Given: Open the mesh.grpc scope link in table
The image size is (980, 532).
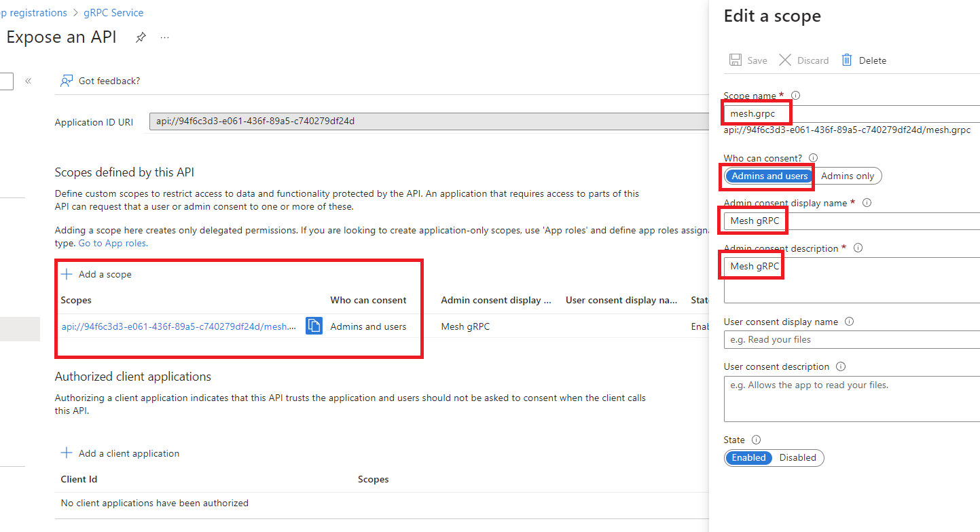Looking at the screenshot, I should 179,326.
